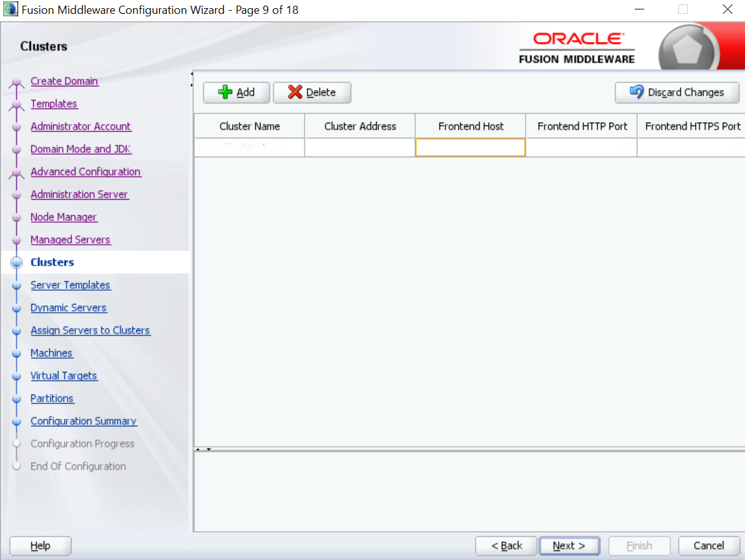The image size is (745, 560).
Task: Click the Frontend Host column header
Action: tap(471, 126)
